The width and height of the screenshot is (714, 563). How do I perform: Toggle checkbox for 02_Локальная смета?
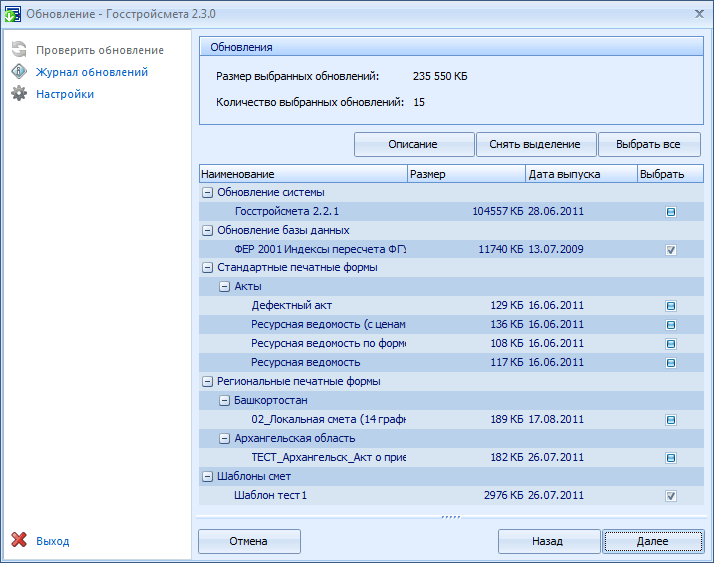pyautogui.click(x=671, y=420)
